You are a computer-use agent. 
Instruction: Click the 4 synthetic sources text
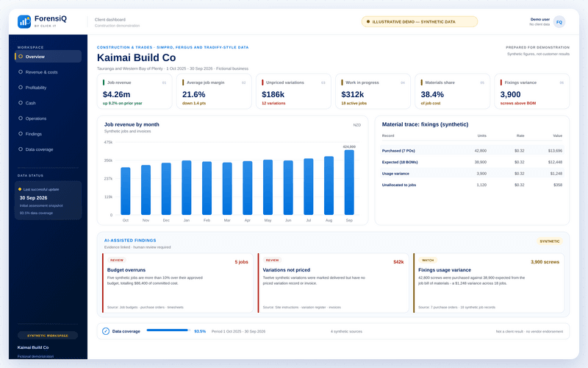click(346, 331)
